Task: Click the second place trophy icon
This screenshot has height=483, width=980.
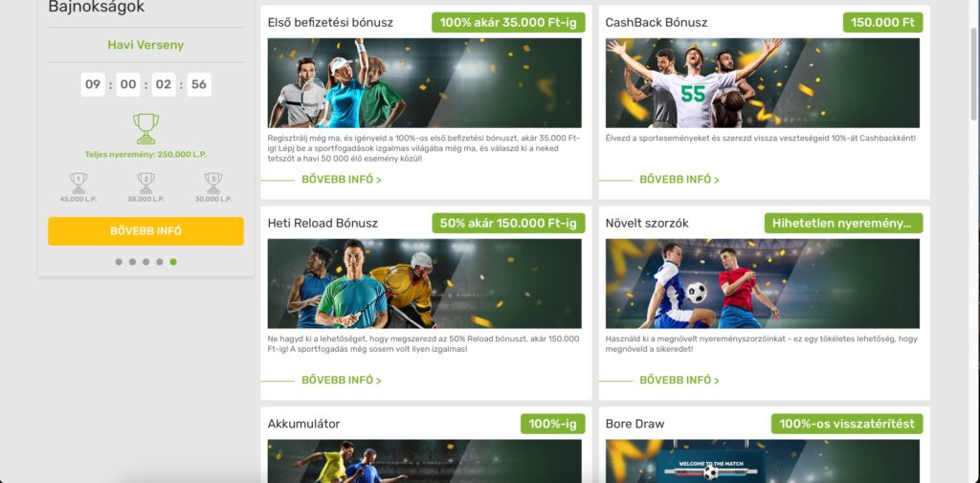Action: click(145, 183)
